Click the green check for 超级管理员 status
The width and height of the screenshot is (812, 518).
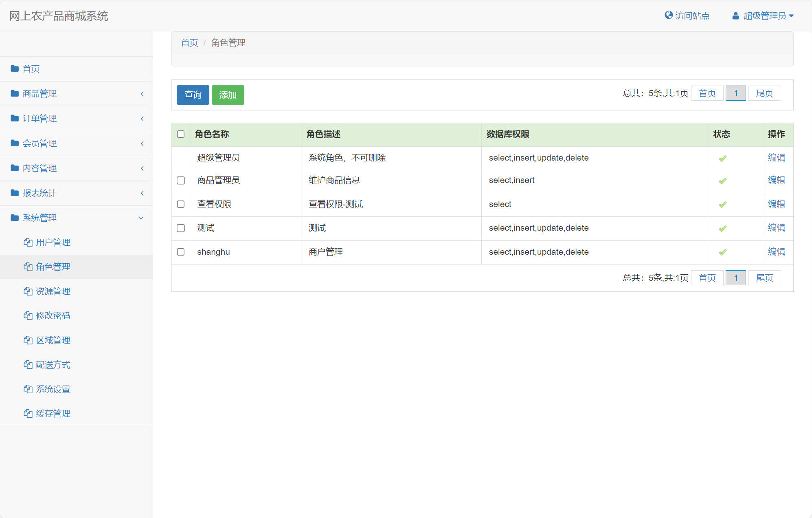722,158
